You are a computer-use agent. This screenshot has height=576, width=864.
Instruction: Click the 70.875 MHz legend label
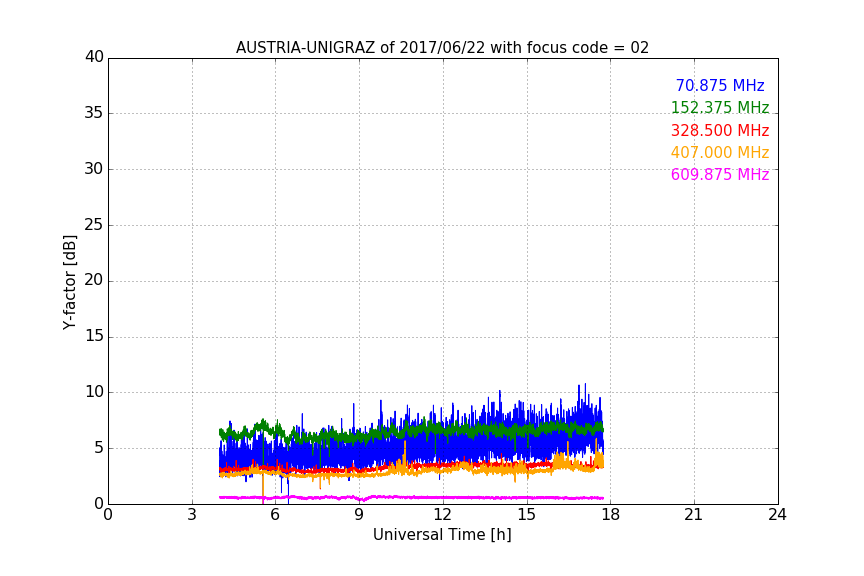pos(720,85)
